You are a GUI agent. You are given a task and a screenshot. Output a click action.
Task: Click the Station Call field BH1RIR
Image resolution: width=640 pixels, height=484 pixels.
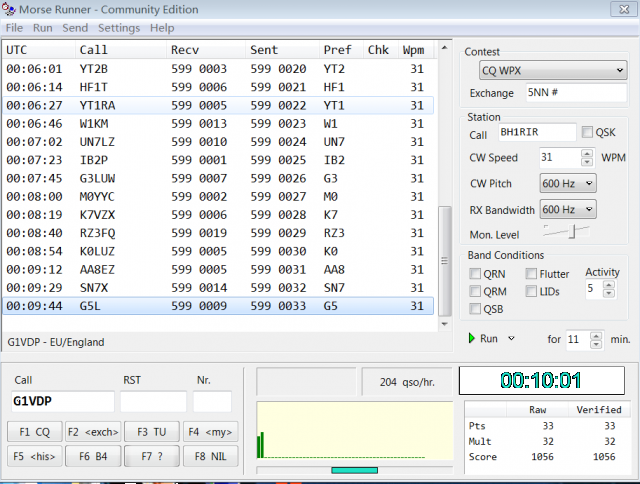(537, 132)
